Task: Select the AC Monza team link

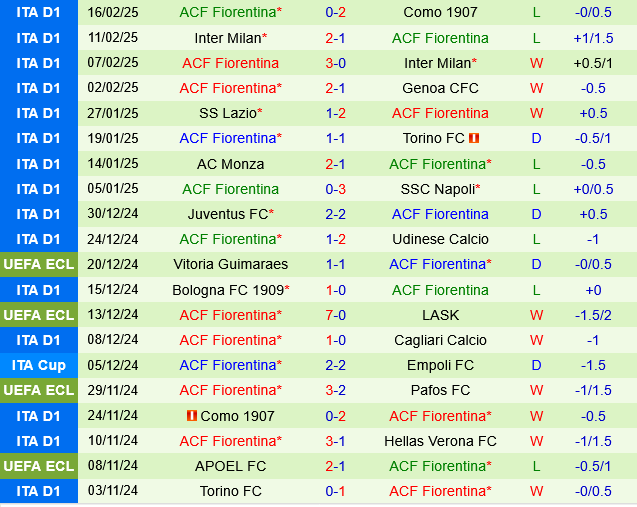Action: (x=230, y=164)
